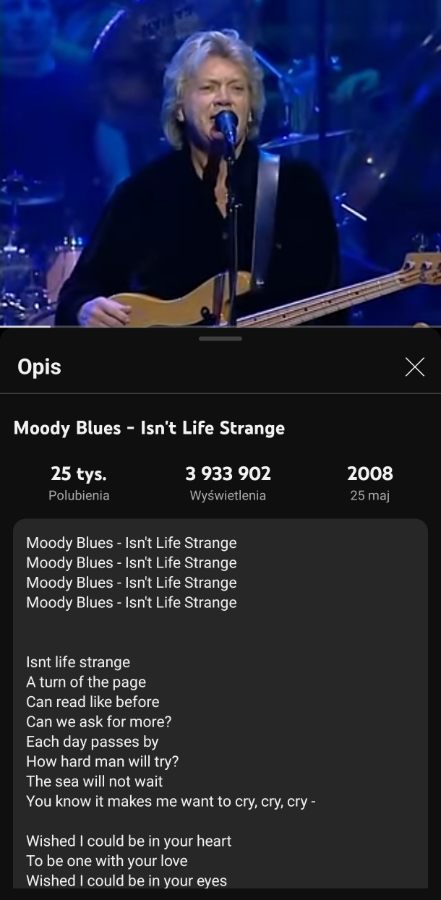Tap the Opis panel header
The height and width of the screenshot is (900, 441).
pyautogui.click(x=39, y=367)
